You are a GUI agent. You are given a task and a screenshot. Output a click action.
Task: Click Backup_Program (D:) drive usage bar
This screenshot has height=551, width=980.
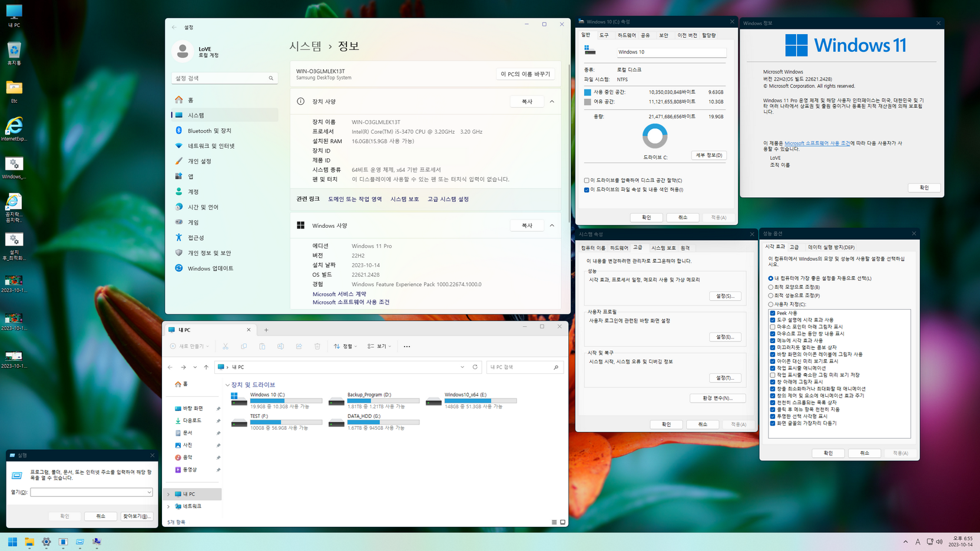(x=383, y=400)
